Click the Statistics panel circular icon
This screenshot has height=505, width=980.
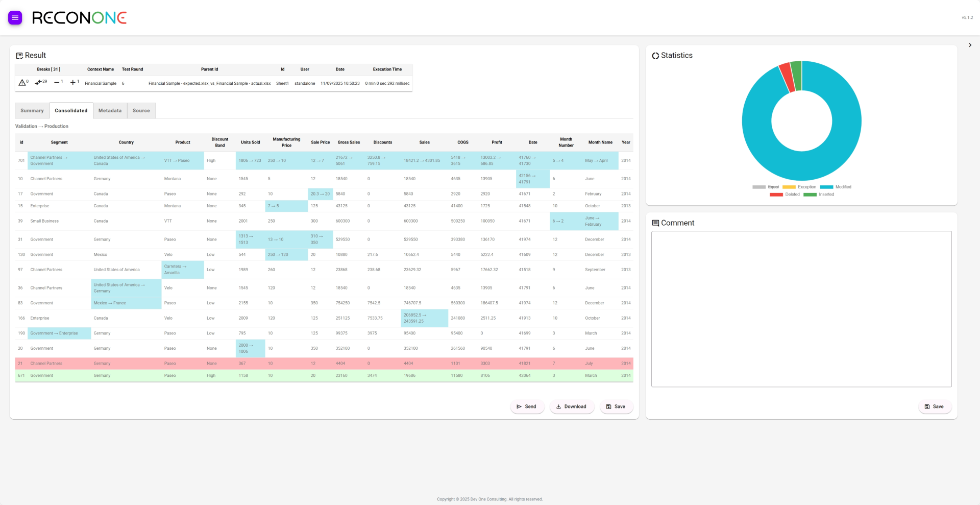[655, 56]
